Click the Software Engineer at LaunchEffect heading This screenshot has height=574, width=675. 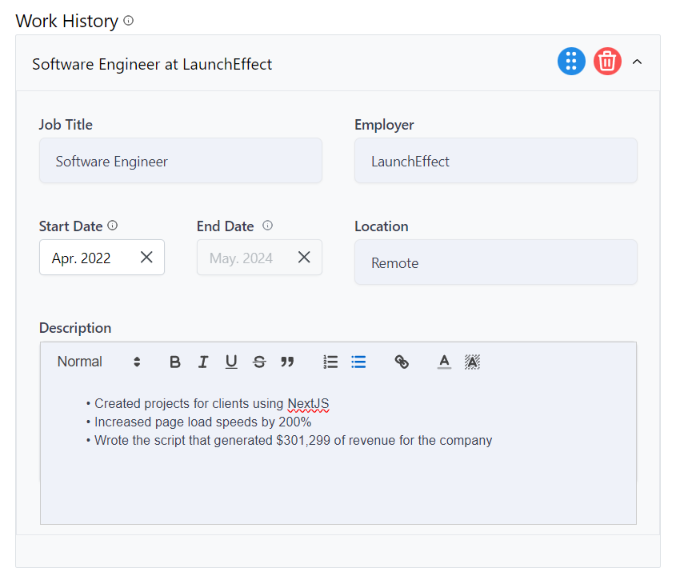tap(152, 65)
